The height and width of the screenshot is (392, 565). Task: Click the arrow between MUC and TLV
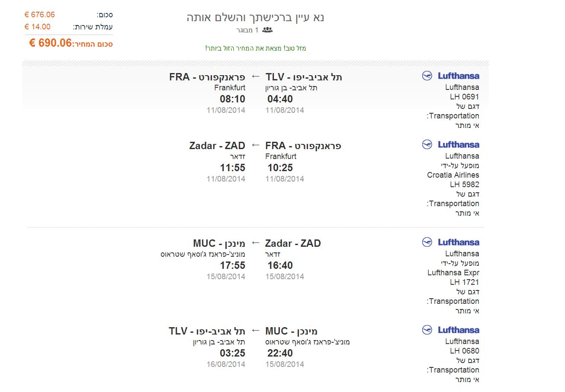click(x=256, y=331)
